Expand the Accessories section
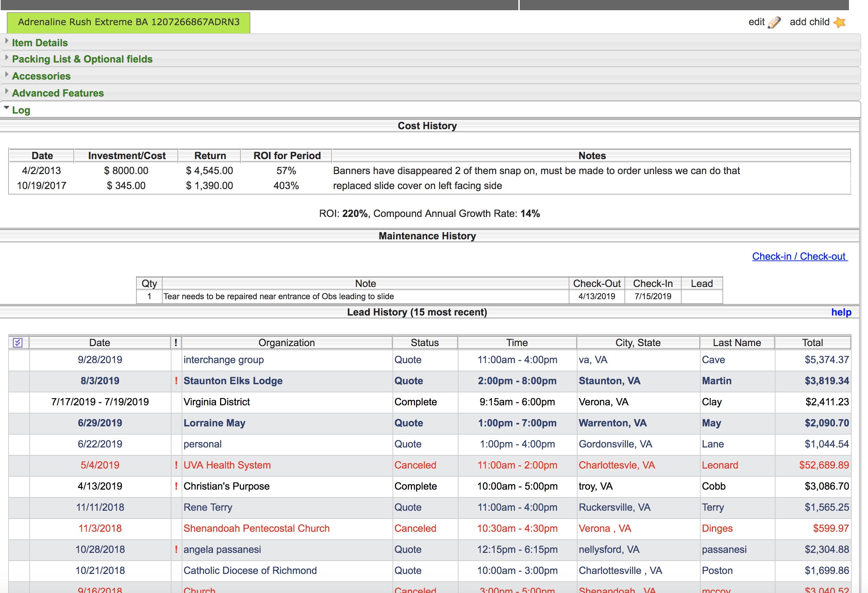The width and height of the screenshot is (868, 593). 41,76
